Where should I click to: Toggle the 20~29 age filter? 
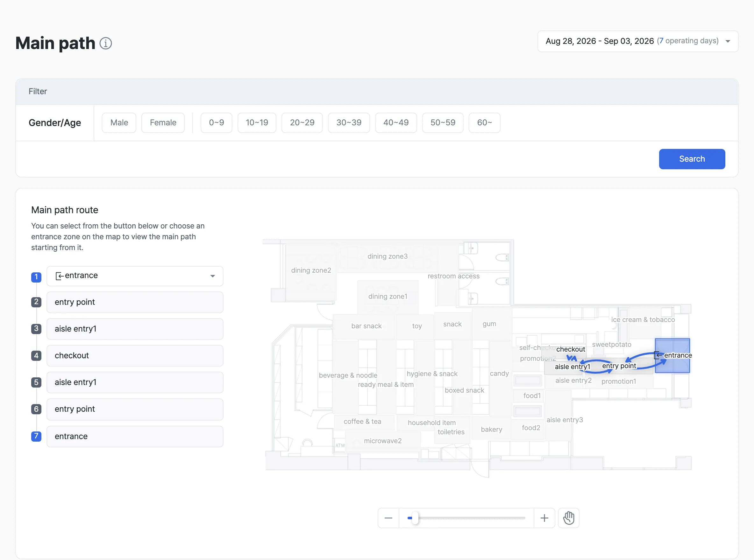pos(302,123)
